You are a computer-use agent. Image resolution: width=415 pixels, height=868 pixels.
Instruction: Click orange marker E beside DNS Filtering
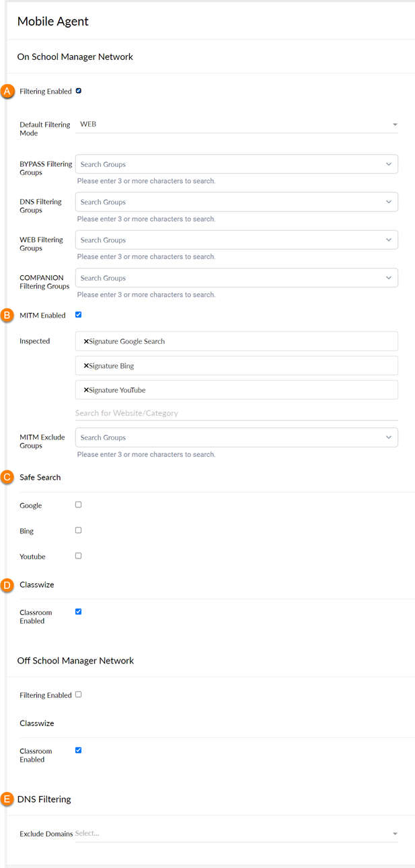coord(8,799)
